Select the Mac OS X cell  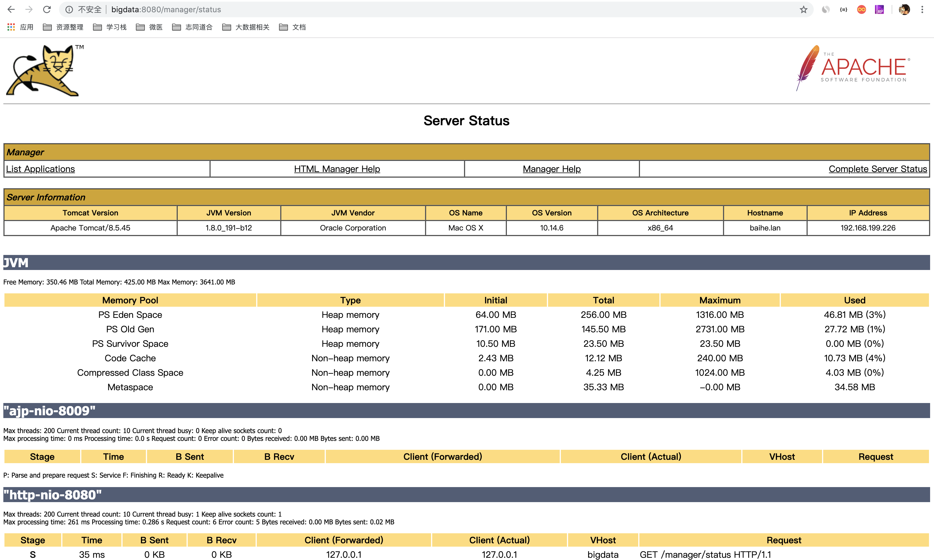466,228
